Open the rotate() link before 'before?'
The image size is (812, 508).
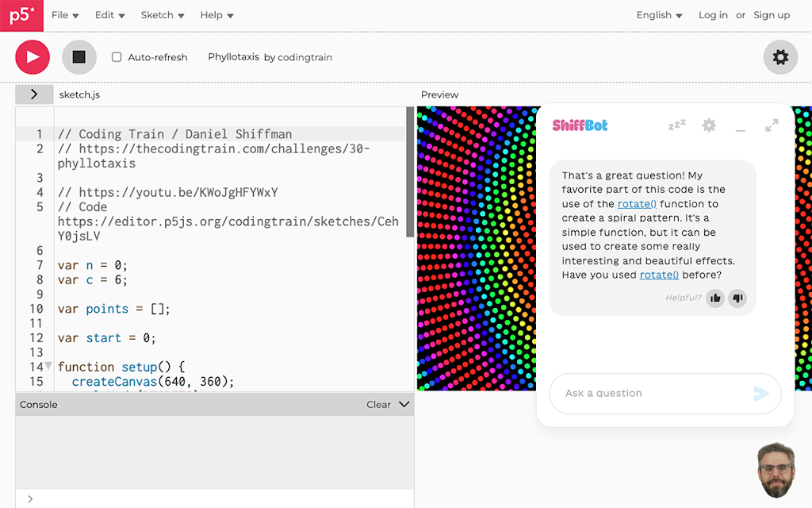pos(659,275)
